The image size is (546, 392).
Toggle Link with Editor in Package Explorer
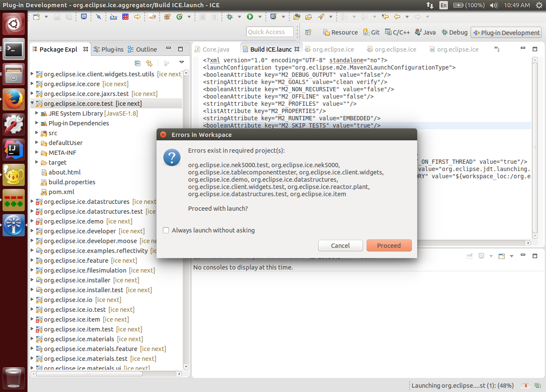(149, 63)
